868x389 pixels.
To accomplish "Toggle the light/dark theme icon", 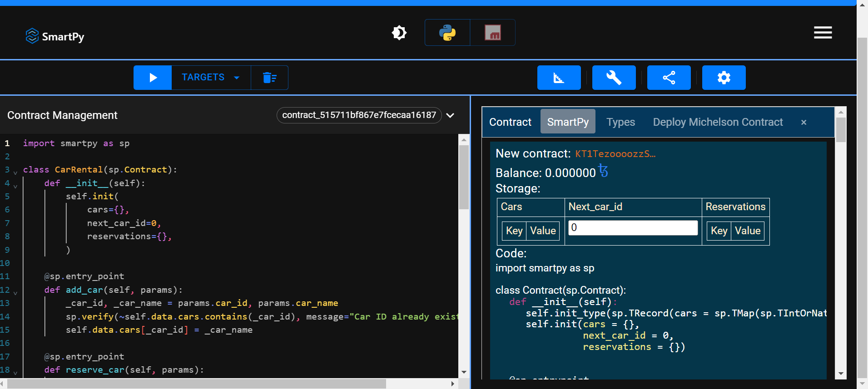I will (399, 33).
